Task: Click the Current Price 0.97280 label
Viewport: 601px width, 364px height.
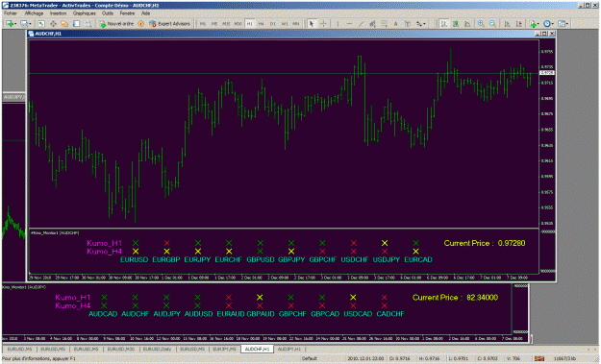Action: [485, 243]
